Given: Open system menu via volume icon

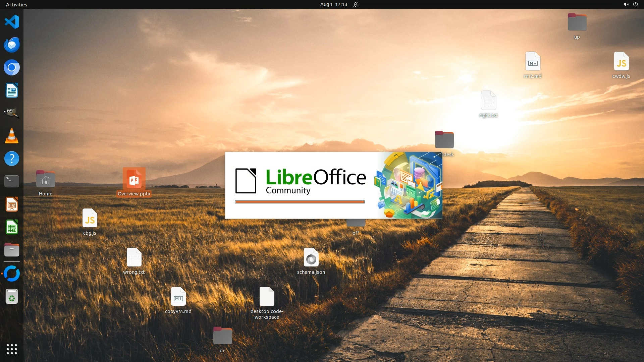Looking at the screenshot, I should [x=626, y=5].
